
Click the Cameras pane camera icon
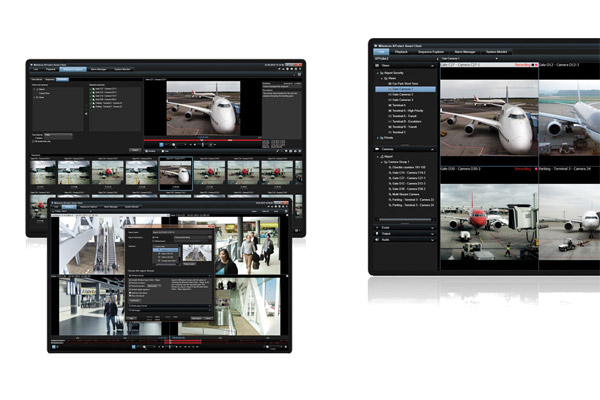[377, 149]
